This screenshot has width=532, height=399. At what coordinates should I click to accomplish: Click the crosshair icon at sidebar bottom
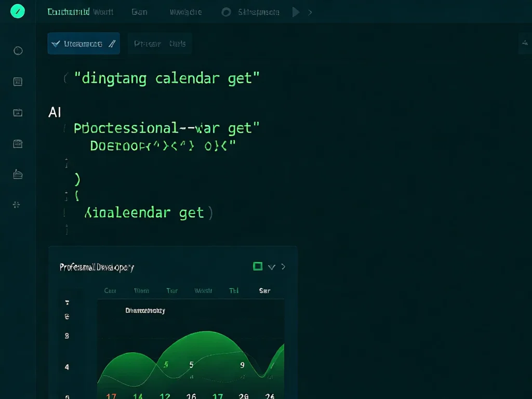pos(17,205)
